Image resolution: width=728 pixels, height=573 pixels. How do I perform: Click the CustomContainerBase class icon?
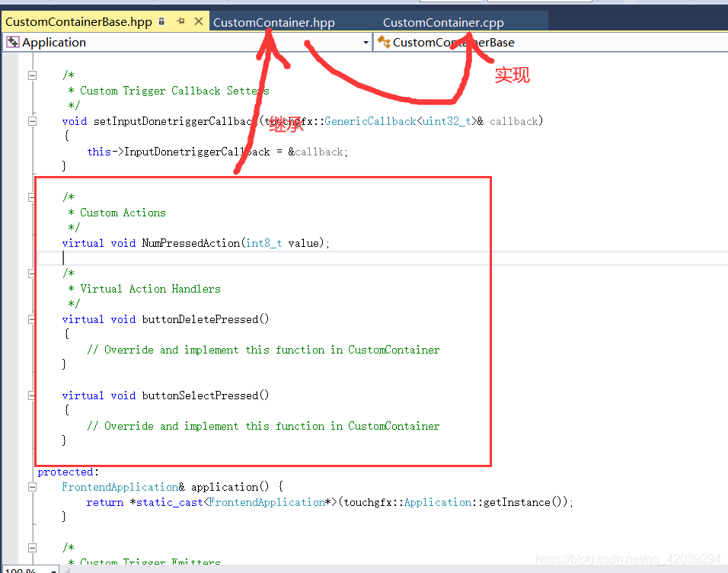click(384, 42)
